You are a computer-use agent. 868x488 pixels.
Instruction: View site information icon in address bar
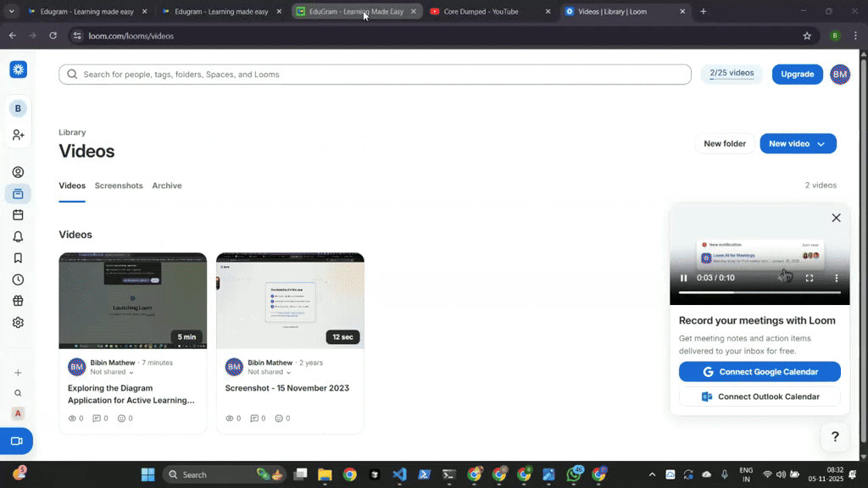pyautogui.click(x=77, y=36)
